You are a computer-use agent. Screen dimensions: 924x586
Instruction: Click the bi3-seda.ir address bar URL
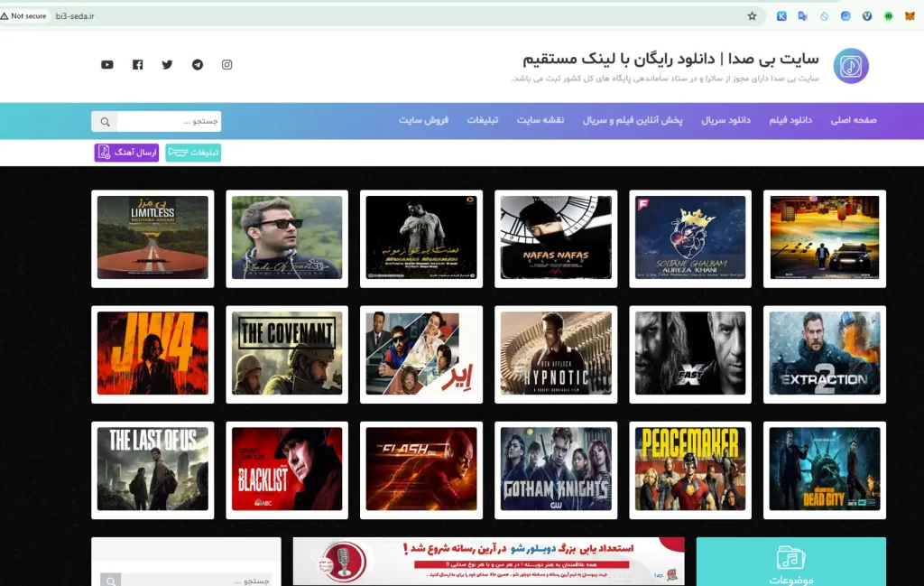[x=75, y=16]
